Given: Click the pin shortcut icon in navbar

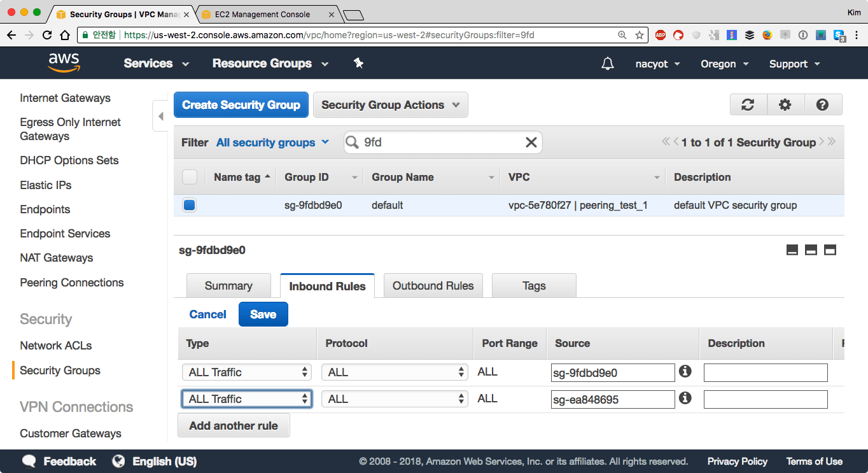Looking at the screenshot, I should point(358,64).
